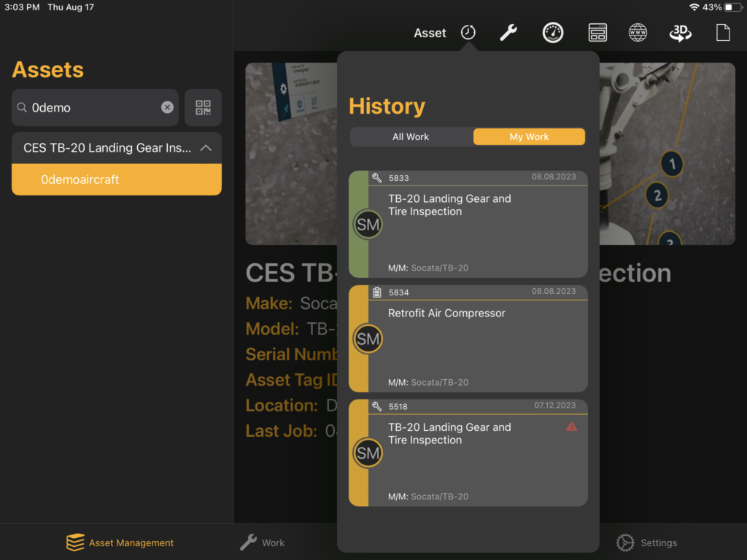Clear the search field with the X button
This screenshot has height=560, width=747.
[x=167, y=107]
